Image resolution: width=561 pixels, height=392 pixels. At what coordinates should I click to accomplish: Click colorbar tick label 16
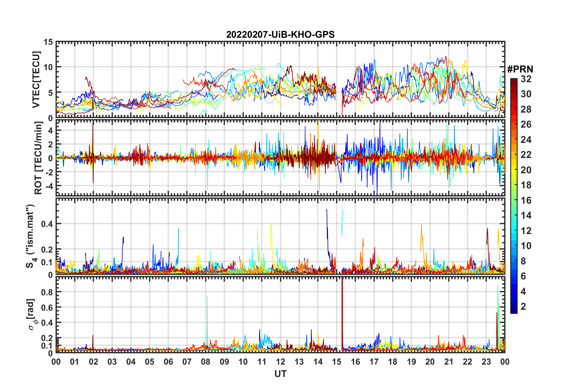[526, 200]
